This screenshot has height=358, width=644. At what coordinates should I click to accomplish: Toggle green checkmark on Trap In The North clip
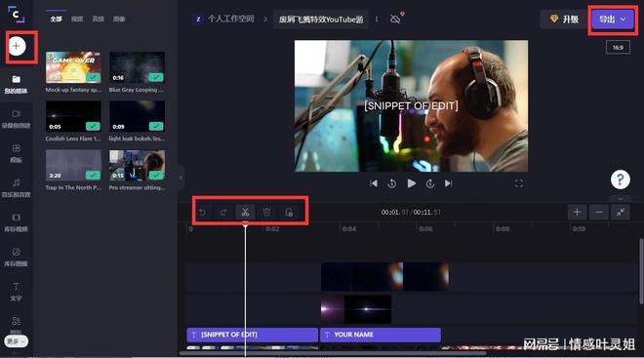tap(94, 176)
